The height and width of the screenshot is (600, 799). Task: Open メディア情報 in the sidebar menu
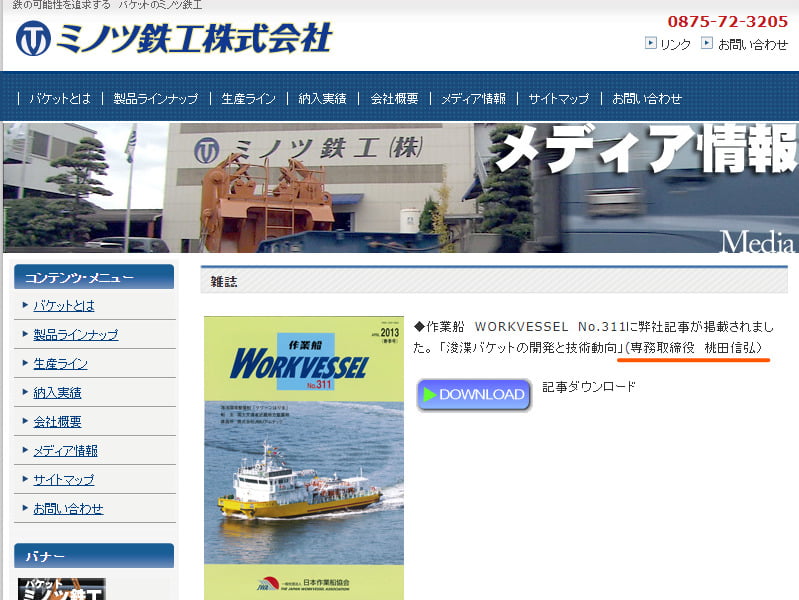click(x=65, y=451)
